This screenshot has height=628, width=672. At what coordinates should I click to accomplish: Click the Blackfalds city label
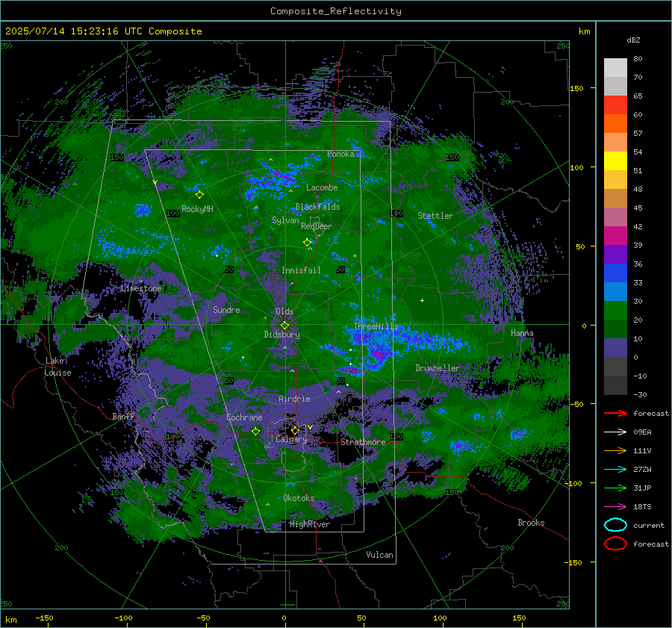click(x=317, y=207)
